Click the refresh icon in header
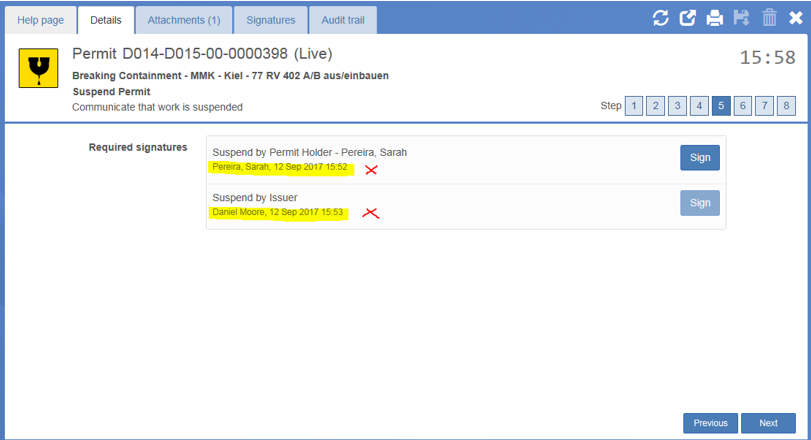Viewport: 811px width, 440px height. (660, 18)
